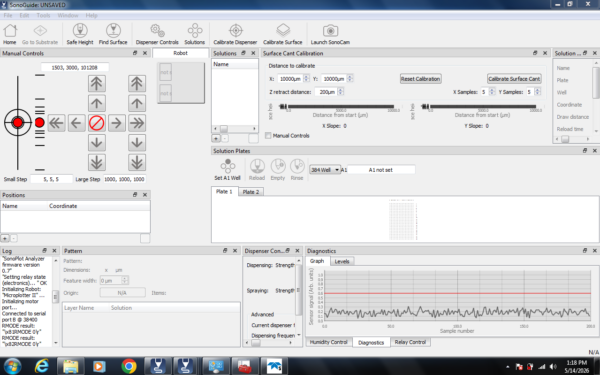The height and width of the screenshot is (375, 600).
Task: Open the Window menu
Action: (x=68, y=15)
